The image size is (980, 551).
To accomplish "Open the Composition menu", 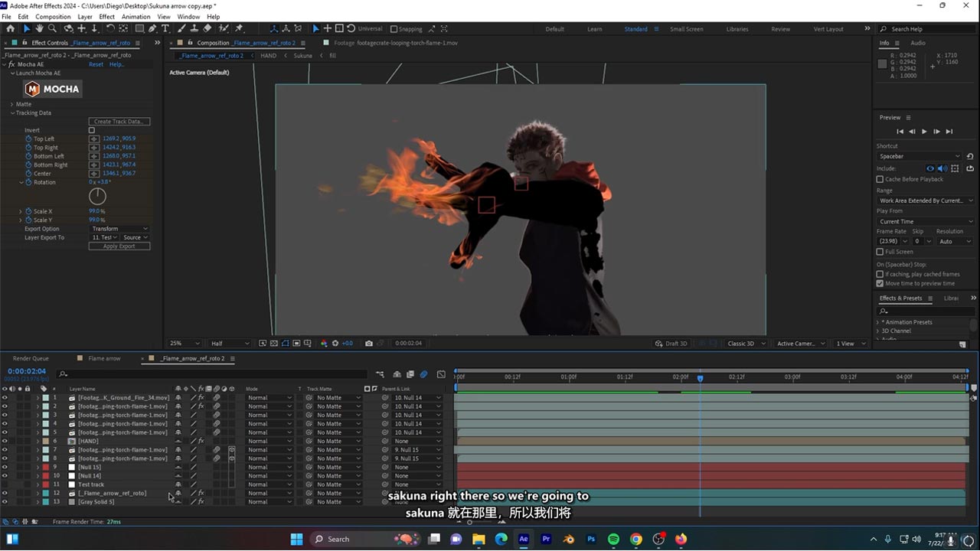I will (x=53, y=17).
